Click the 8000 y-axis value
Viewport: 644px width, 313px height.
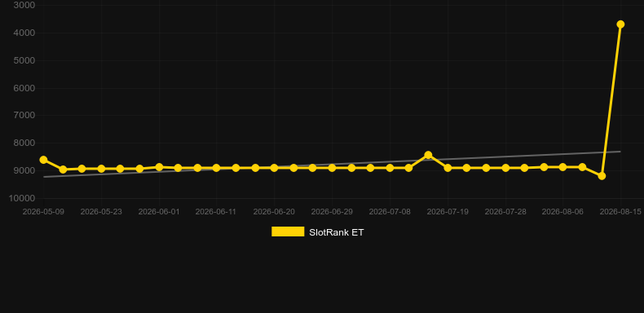tap(24, 143)
